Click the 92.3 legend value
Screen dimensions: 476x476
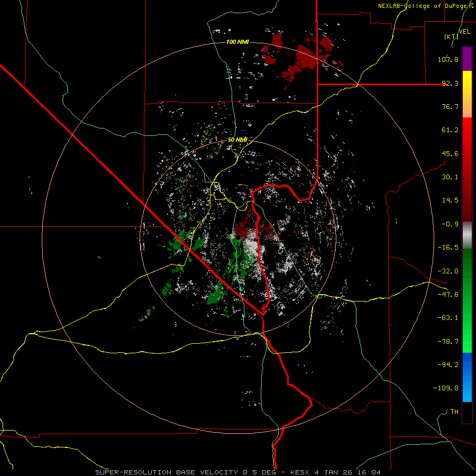(x=450, y=83)
